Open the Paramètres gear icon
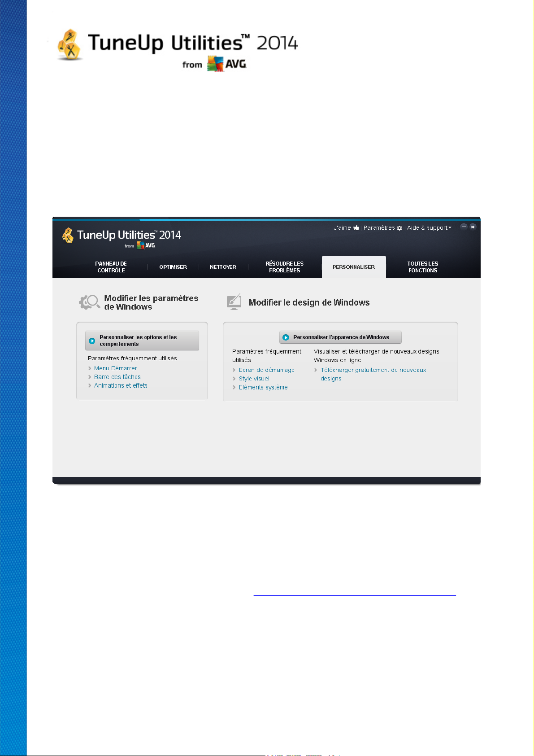This screenshot has height=756, width=534. point(399,228)
